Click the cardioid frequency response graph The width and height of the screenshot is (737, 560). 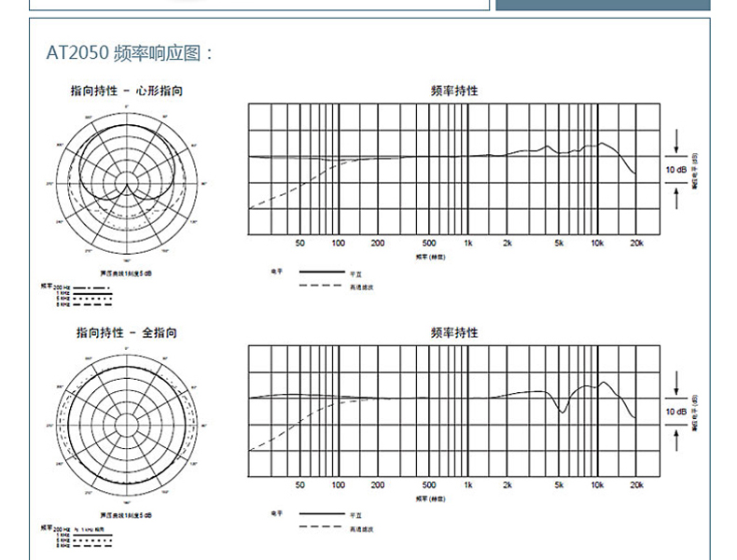[x=454, y=169]
